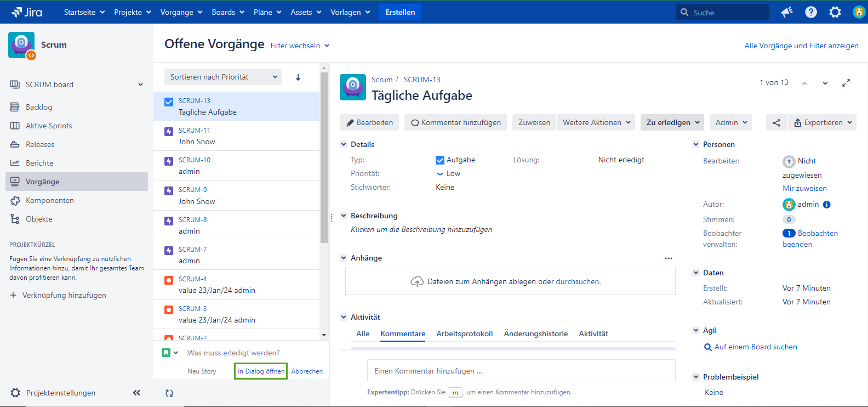Collapse the Details section
The height and width of the screenshot is (407, 868).
tap(344, 144)
